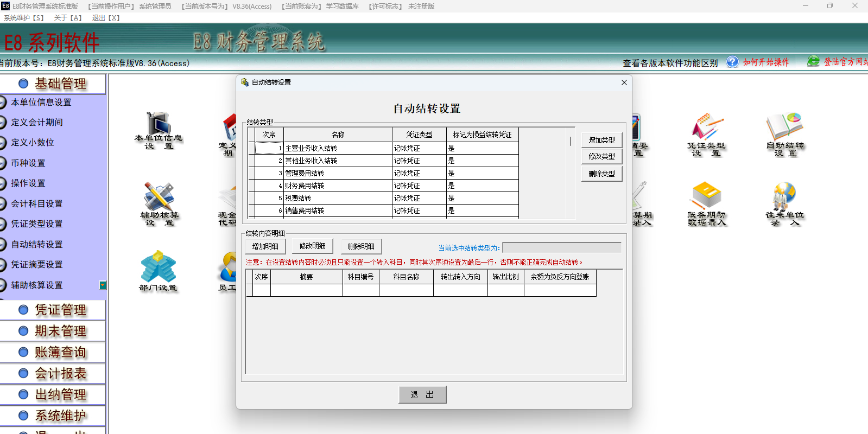This screenshot has width=868, height=434.
Task: Click the 退出 button in dialog
Action: [x=422, y=394]
